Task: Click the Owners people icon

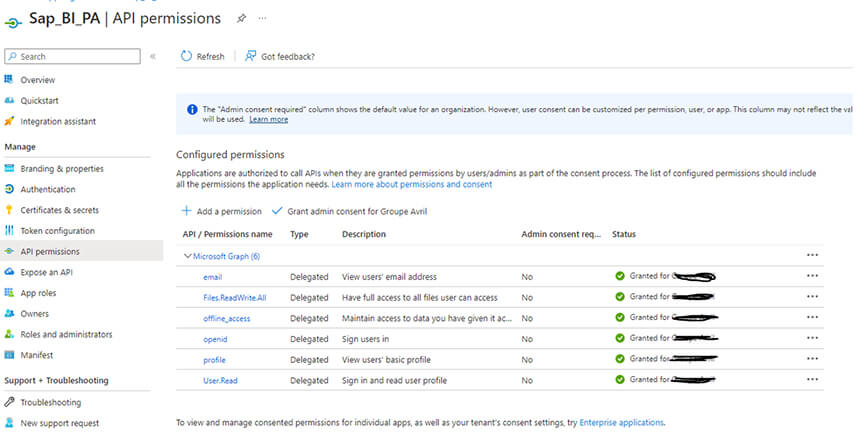Action: 9,314
